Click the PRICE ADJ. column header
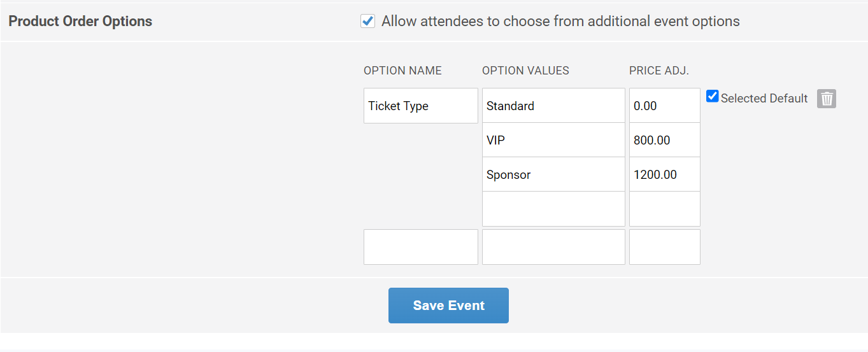 click(659, 71)
